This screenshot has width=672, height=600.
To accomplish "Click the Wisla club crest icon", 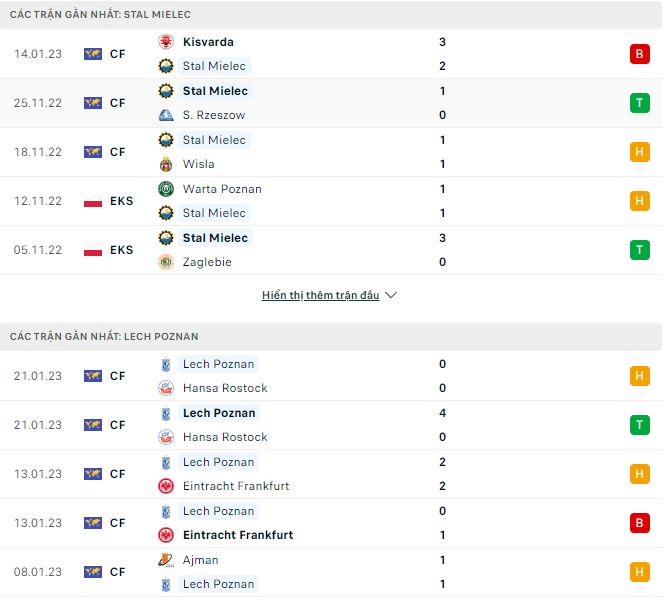I will tap(166, 164).
